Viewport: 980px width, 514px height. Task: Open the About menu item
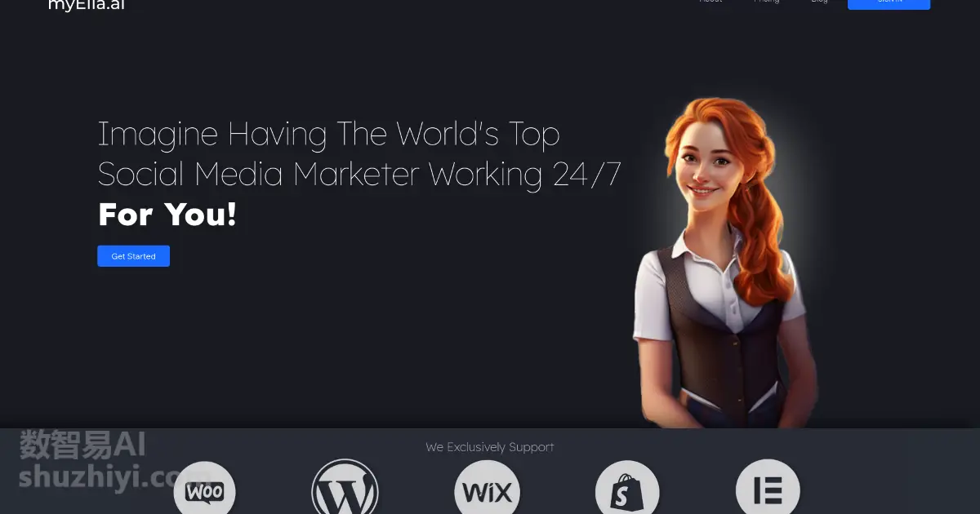(710, 2)
